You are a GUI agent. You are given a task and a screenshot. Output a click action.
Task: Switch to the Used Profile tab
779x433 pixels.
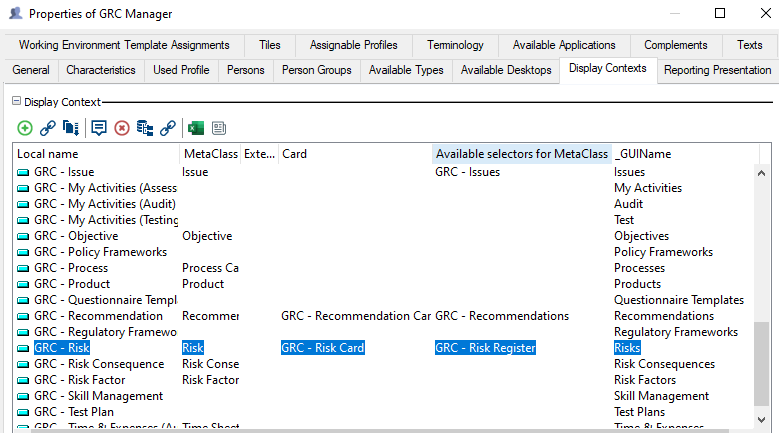point(181,70)
